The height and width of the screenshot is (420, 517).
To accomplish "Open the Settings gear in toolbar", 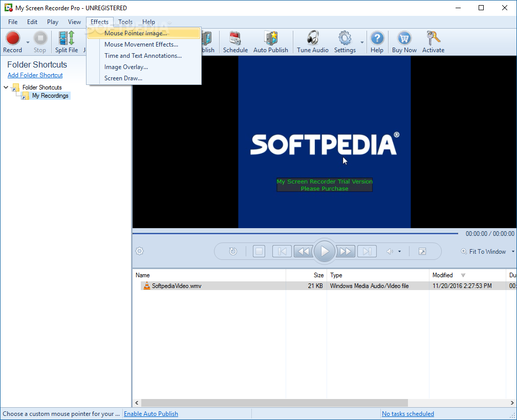I will [345, 41].
